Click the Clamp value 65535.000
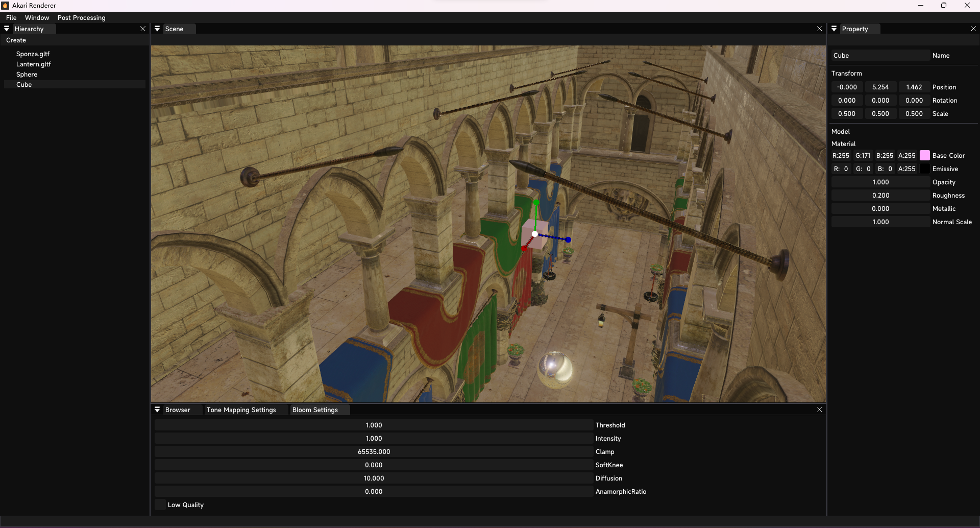980x528 pixels. pos(374,451)
